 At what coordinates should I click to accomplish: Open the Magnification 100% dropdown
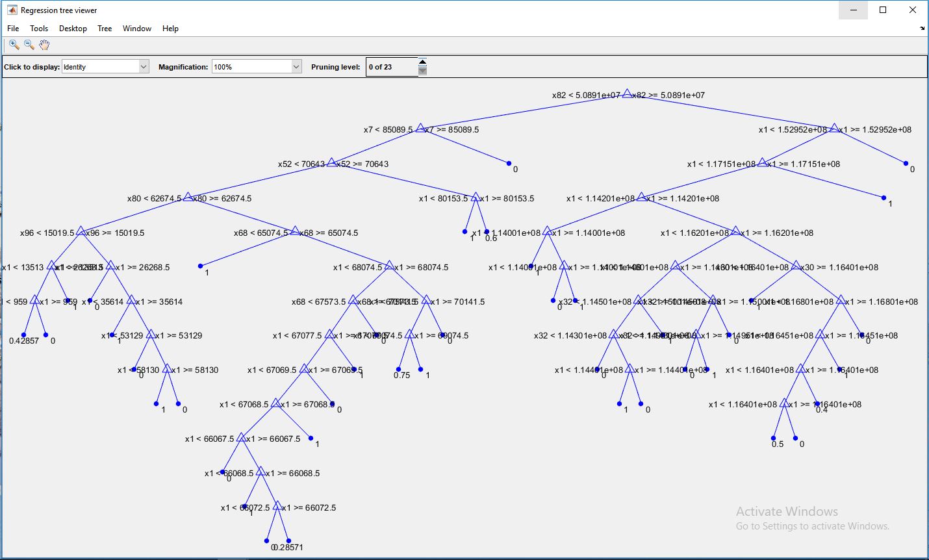pos(257,66)
